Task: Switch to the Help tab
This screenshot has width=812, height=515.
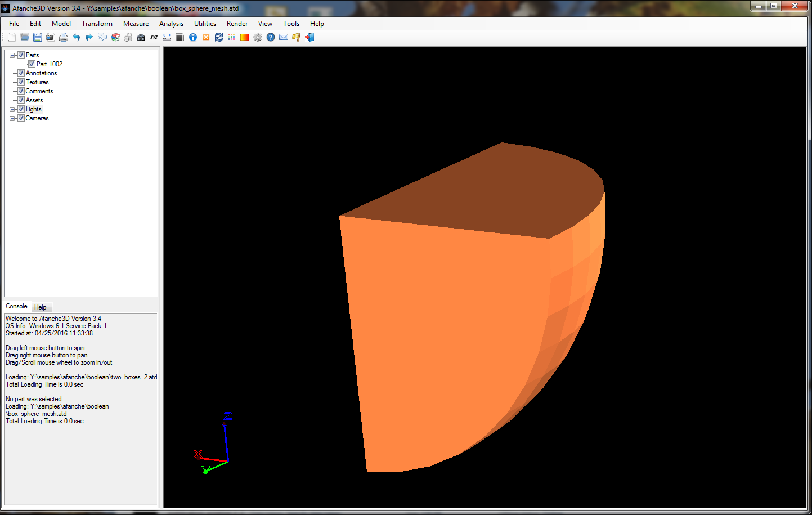Action: (41, 307)
